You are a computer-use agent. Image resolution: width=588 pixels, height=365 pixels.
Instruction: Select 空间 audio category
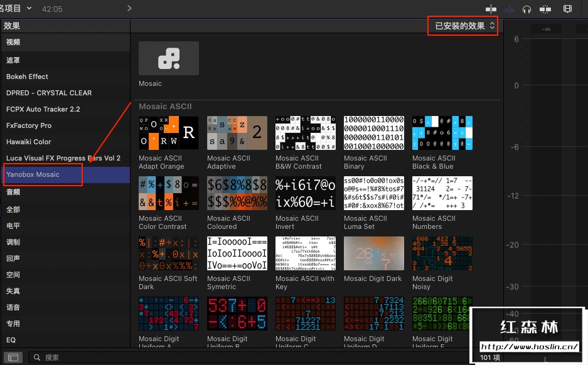(x=65, y=275)
